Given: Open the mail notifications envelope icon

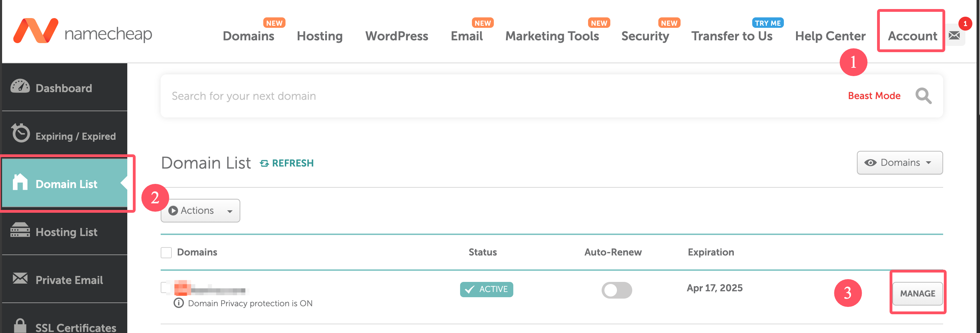Looking at the screenshot, I should pos(954,35).
